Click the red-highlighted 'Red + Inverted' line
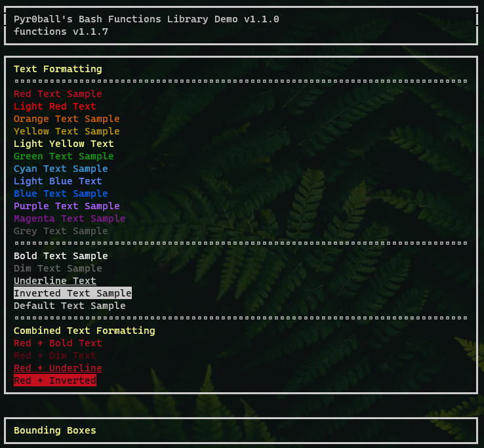The width and height of the screenshot is (484, 448). click(55, 380)
